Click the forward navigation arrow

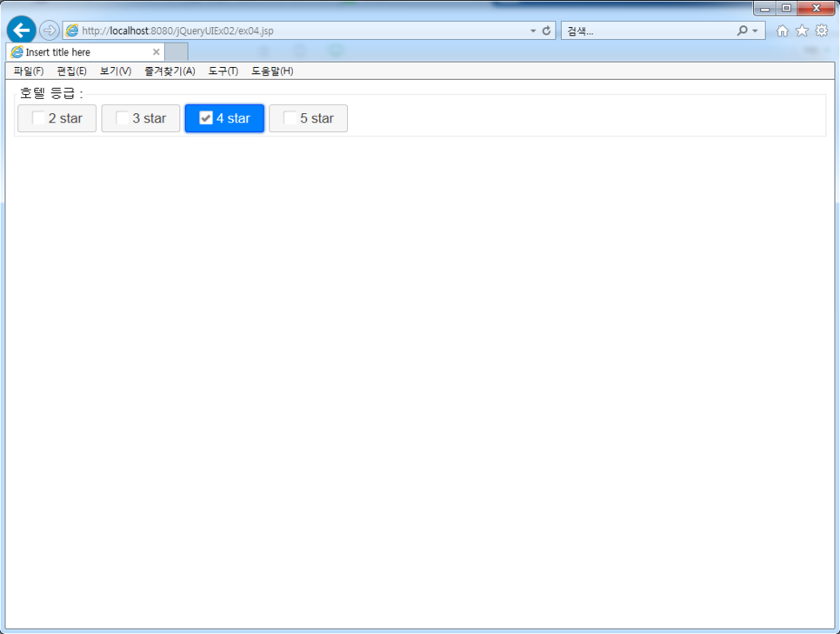50,30
